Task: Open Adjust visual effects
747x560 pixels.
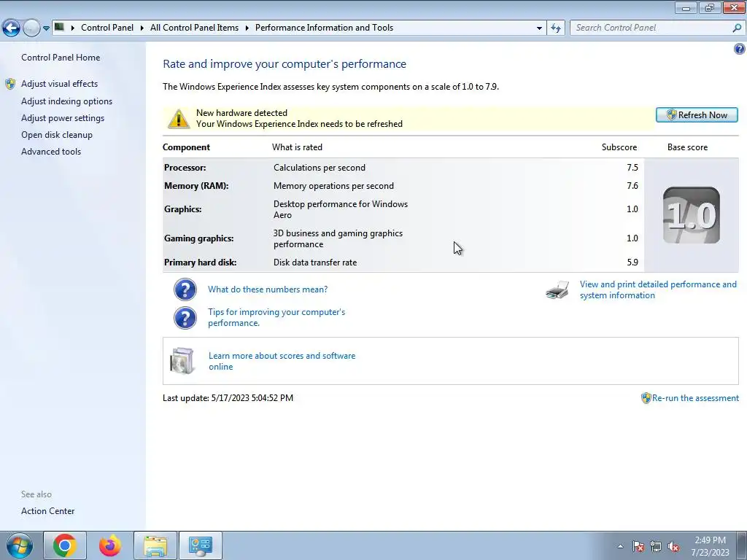Action: point(60,84)
